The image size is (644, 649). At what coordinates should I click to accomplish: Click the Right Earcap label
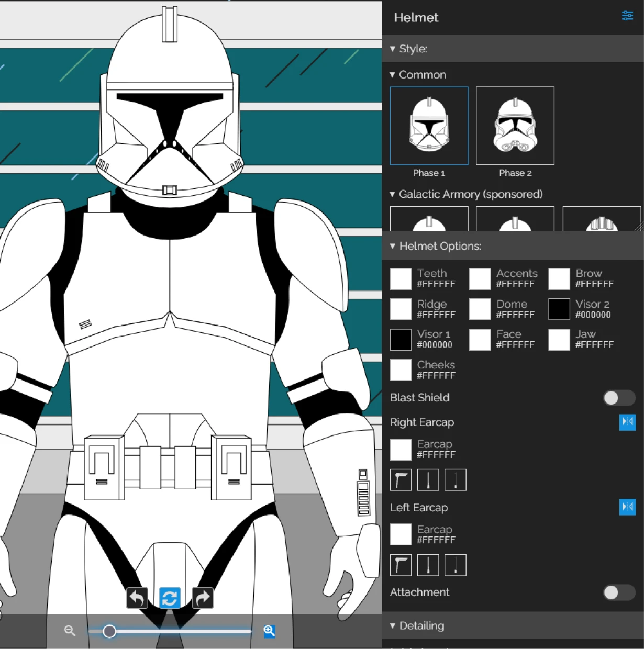422,422
